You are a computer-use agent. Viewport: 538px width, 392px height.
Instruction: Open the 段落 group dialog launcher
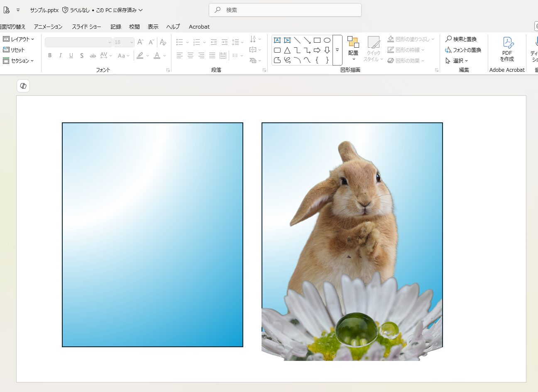(x=264, y=71)
